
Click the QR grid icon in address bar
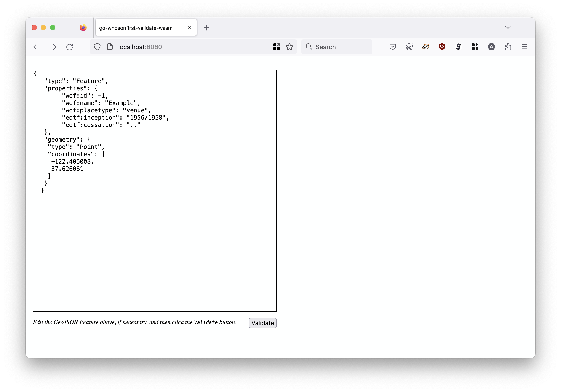pos(276,47)
